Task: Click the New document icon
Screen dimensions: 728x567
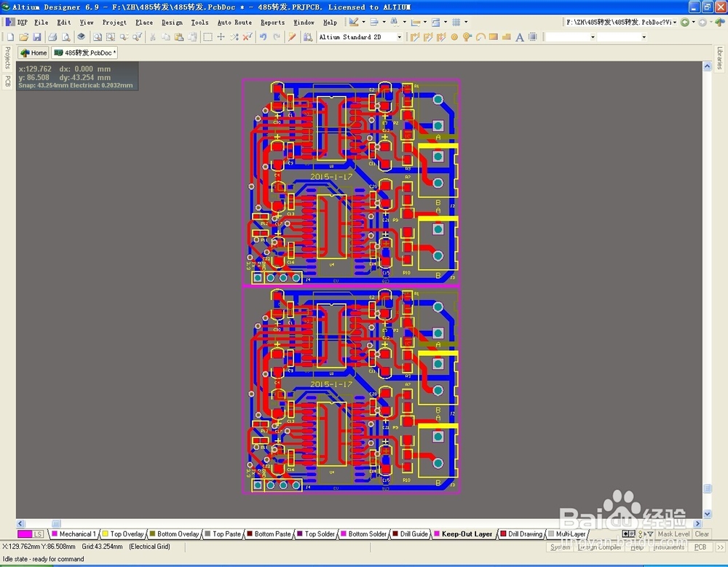Action: click(10, 36)
